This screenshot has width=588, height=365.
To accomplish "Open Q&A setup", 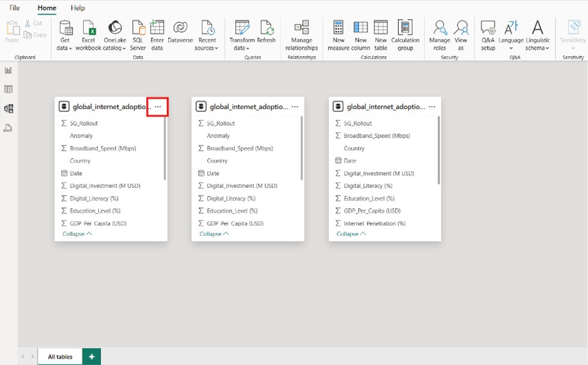I will pos(488,34).
